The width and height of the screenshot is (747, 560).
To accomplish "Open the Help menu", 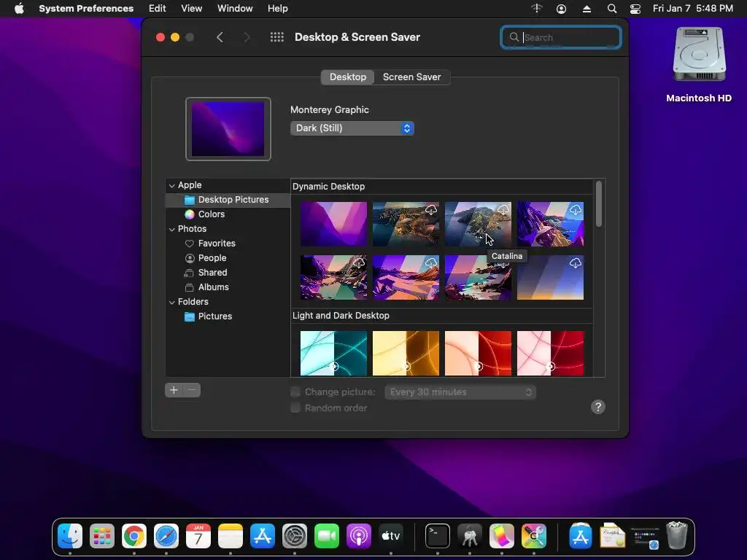I will coord(277,9).
